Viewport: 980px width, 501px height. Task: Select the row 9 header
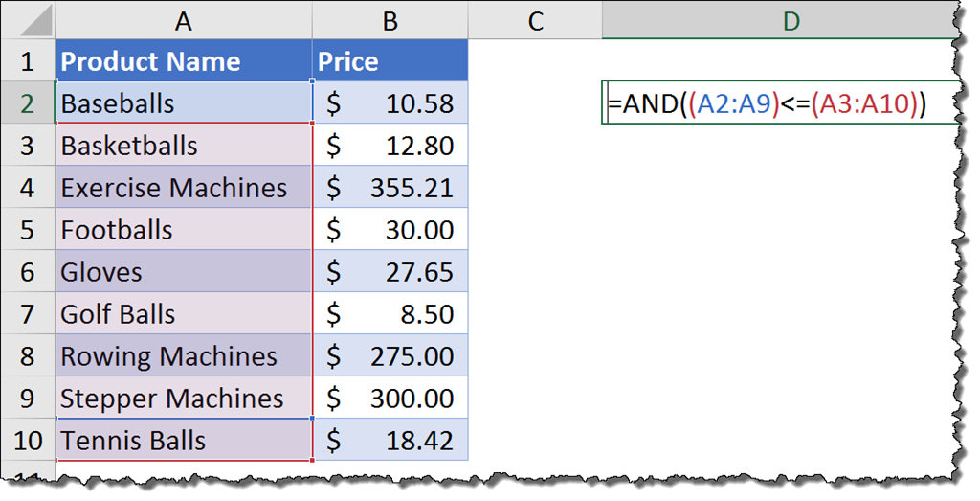[27, 399]
